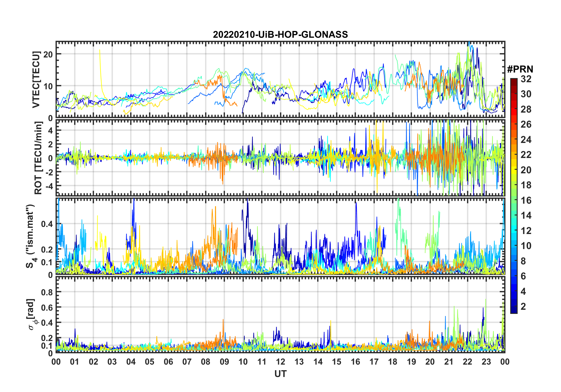Click the PRN colorbar strip

click(x=514, y=196)
